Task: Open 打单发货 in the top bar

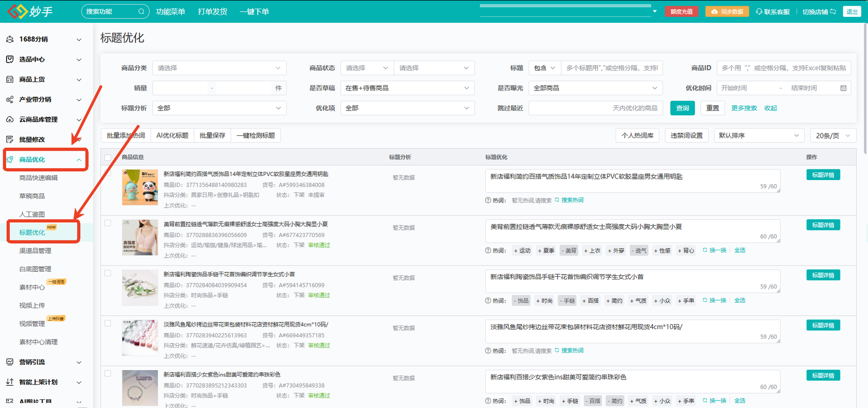Action: point(212,11)
